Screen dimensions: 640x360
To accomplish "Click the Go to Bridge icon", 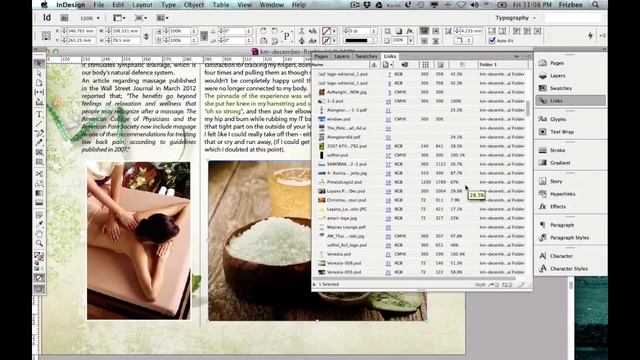I will pos(64,18).
